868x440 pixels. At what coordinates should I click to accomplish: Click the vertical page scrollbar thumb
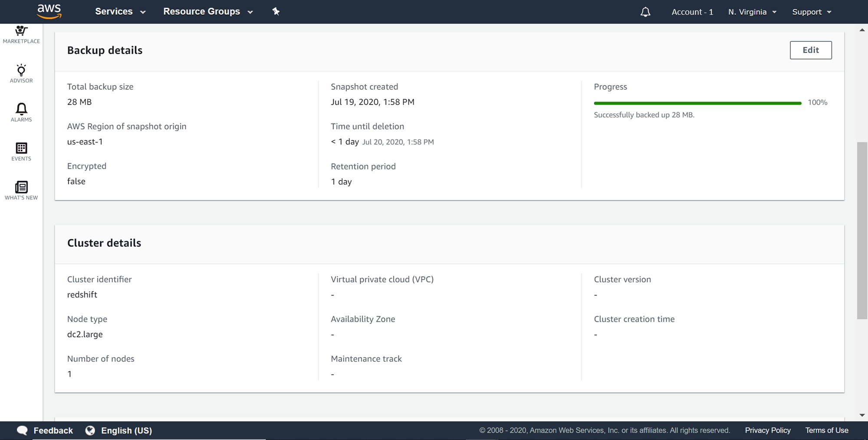(x=862, y=230)
